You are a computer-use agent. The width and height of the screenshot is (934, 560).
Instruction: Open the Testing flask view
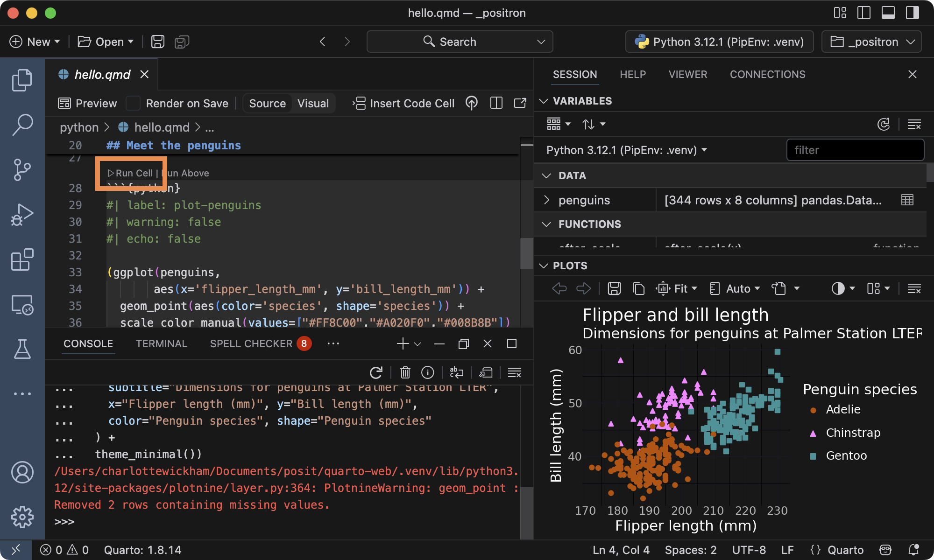click(22, 349)
